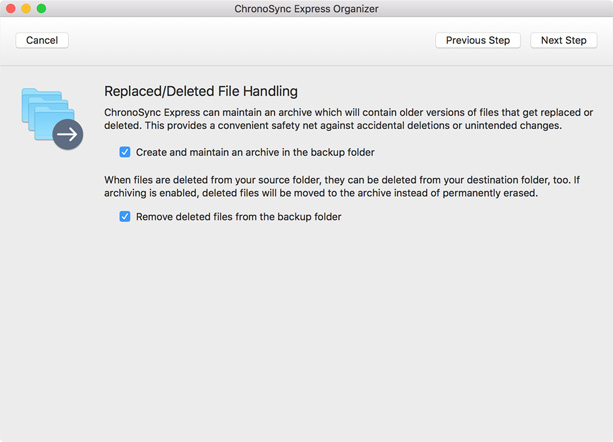Go back with Previous Step
This screenshot has width=613, height=442.
478,40
